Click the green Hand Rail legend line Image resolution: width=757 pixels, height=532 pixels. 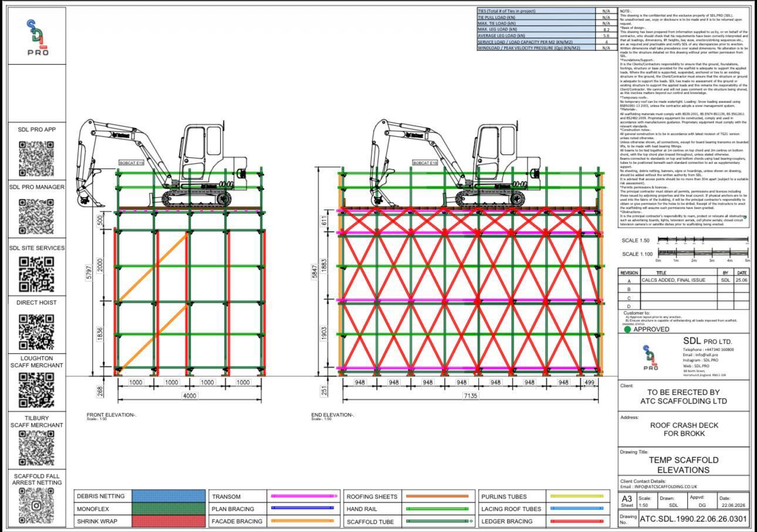(437, 509)
